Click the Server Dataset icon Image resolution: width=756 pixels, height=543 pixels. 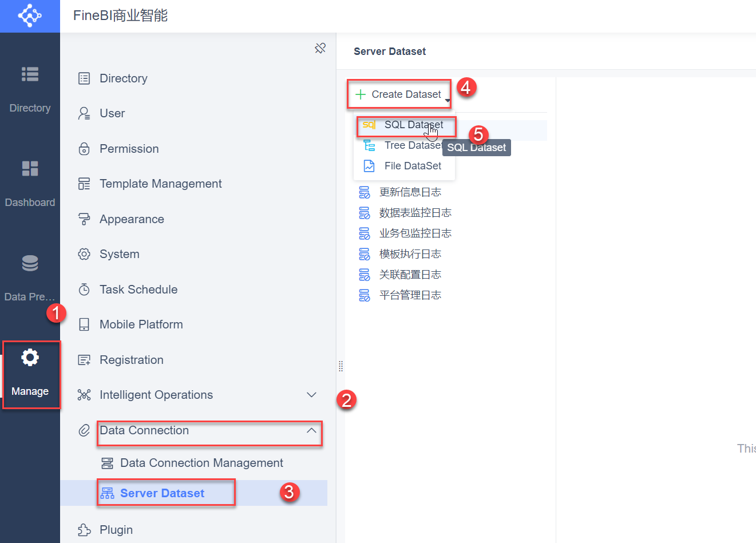pos(107,493)
